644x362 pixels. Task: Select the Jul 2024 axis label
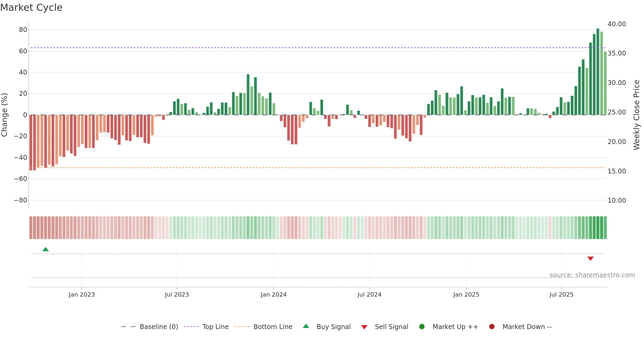369,294
